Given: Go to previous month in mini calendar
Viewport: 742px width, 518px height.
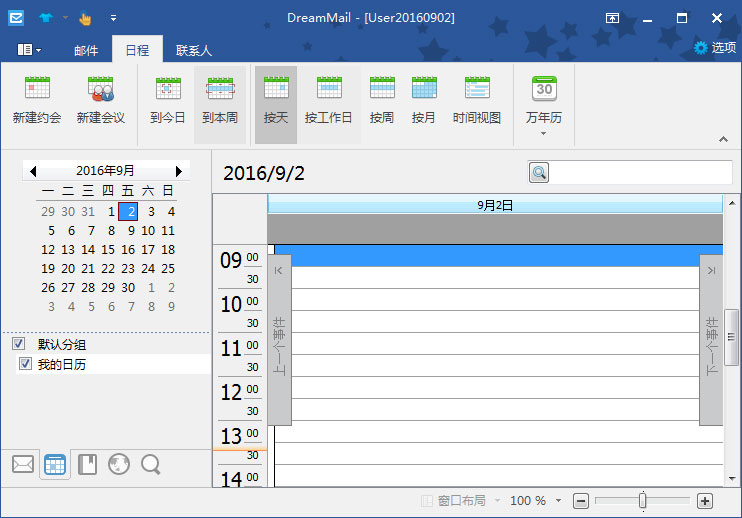Looking at the screenshot, I should click(33, 171).
